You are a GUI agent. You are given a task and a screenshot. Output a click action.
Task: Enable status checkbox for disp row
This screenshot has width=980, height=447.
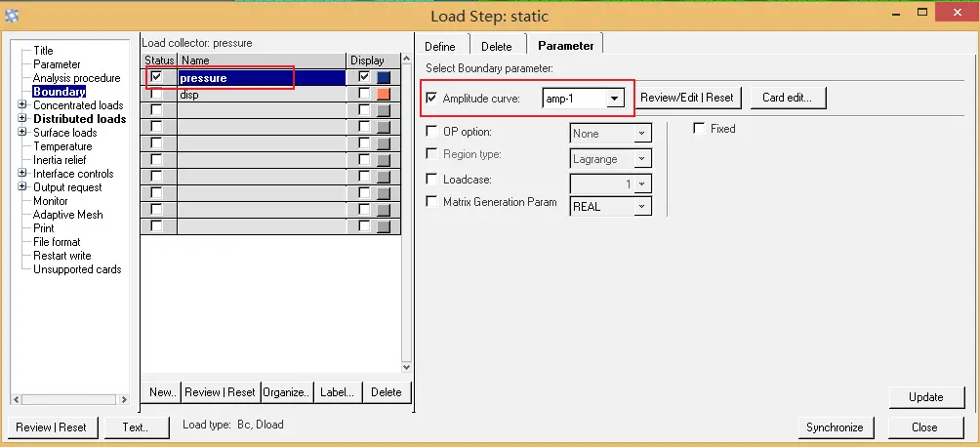(x=156, y=94)
